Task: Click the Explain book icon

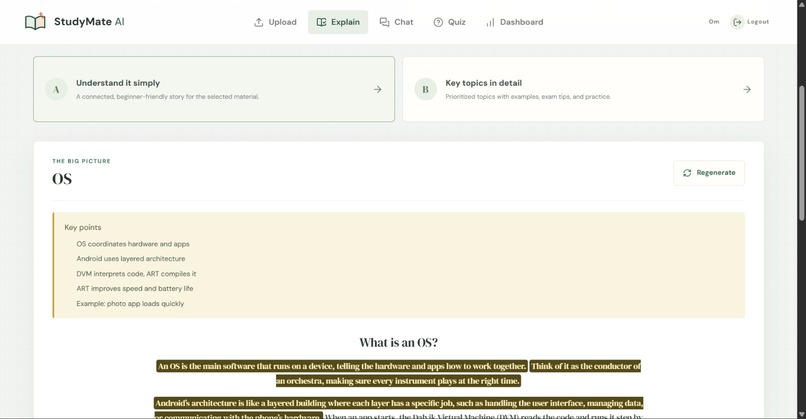Action: pyautogui.click(x=321, y=22)
